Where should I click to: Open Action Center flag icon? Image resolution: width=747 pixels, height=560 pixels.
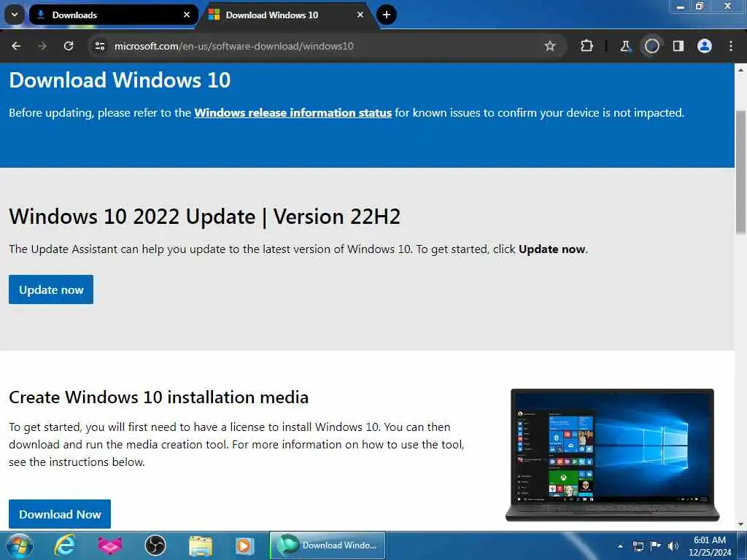coord(656,546)
